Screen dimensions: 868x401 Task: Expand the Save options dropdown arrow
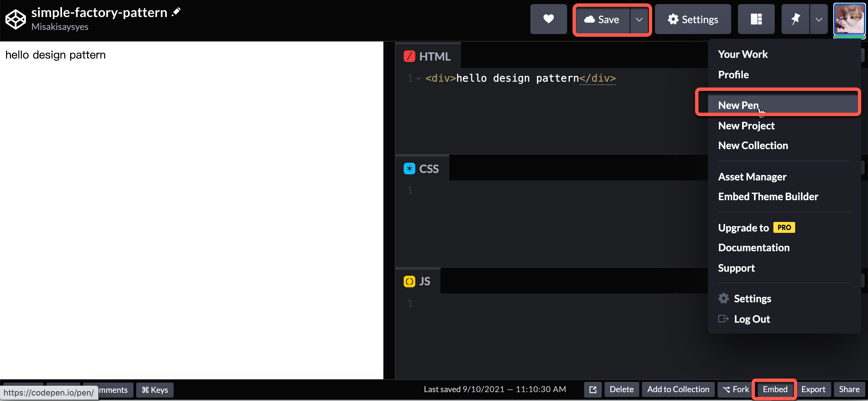click(x=639, y=19)
